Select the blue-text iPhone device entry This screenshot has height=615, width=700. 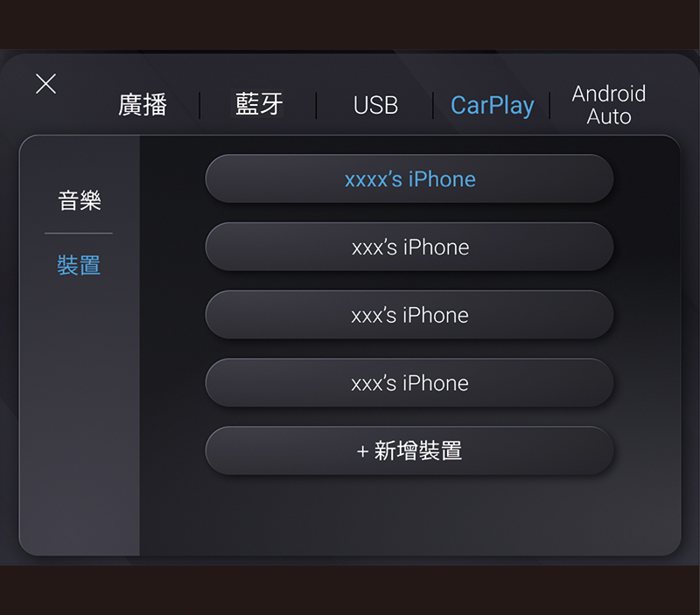click(x=409, y=179)
